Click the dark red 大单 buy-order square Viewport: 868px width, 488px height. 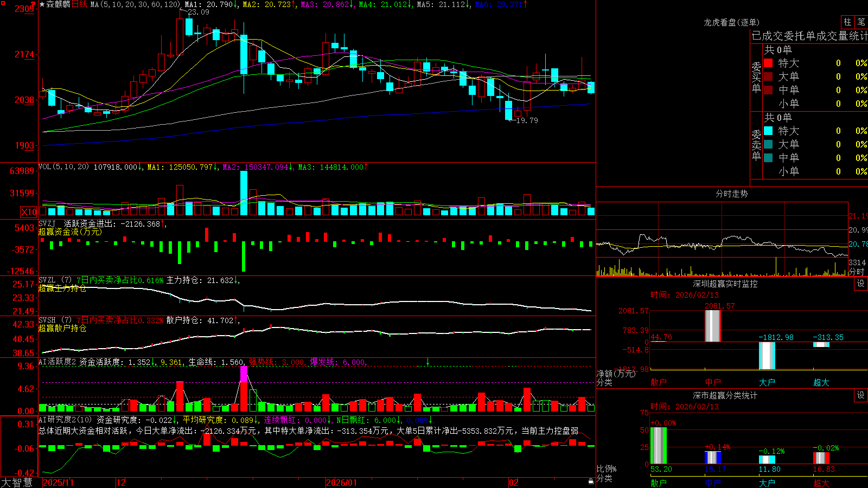coord(768,76)
